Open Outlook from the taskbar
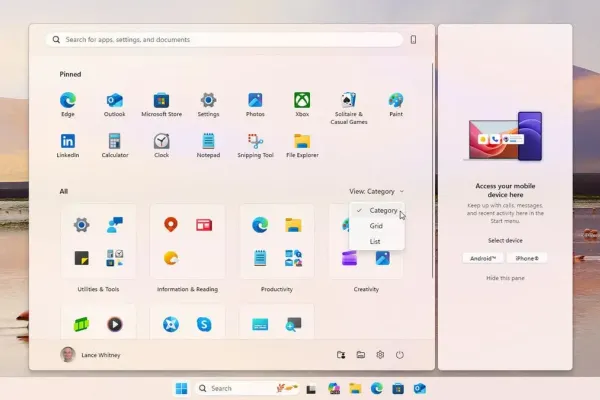Image resolution: width=600 pixels, height=400 pixels. tap(420, 389)
